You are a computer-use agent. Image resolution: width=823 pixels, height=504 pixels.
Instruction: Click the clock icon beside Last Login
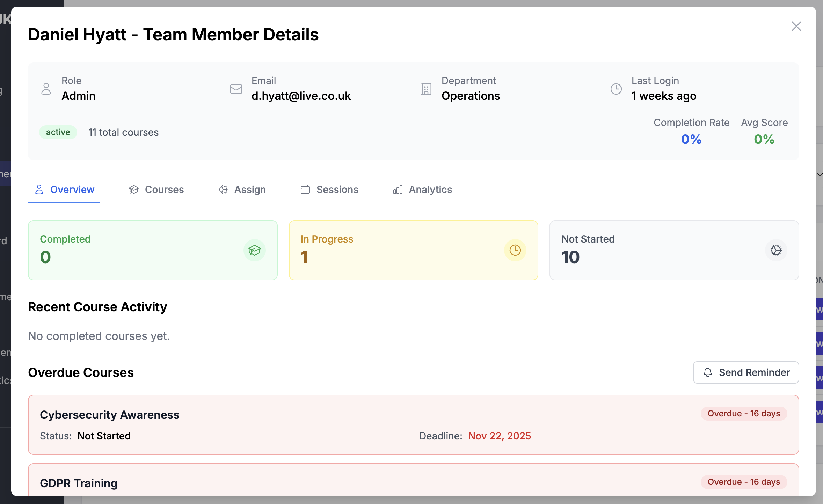[616, 89]
